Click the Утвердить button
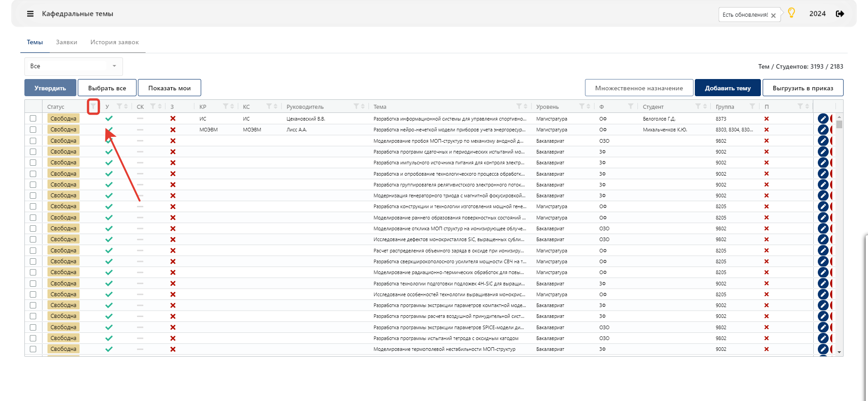 [50, 88]
